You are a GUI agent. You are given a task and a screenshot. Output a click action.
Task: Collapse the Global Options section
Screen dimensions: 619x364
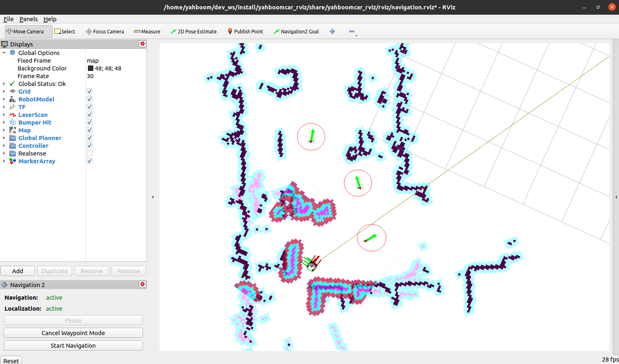pyautogui.click(x=4, y=53)
